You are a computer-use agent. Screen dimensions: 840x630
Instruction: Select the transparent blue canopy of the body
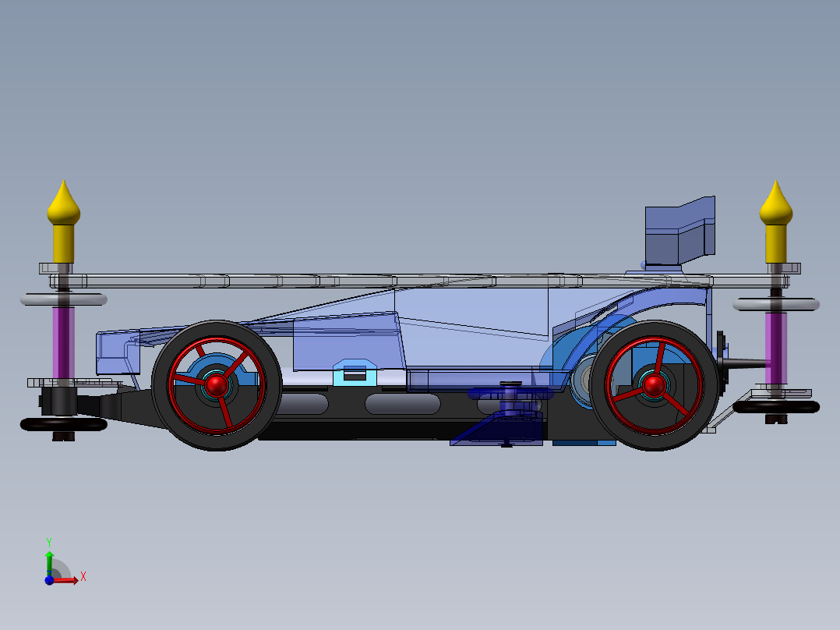coord(471,317)
